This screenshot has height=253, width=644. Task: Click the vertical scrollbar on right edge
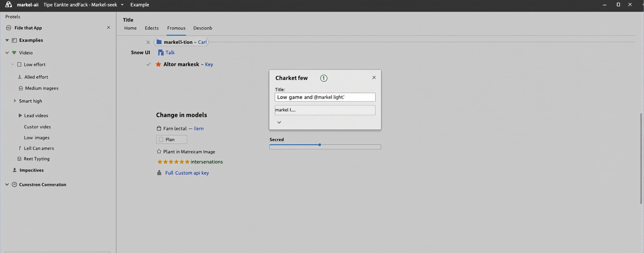(x=641, y=158)
